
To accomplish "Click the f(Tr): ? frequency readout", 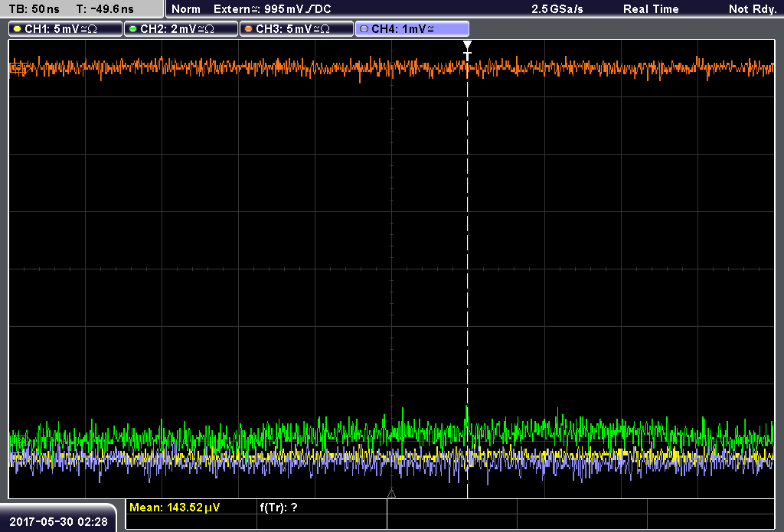I will [279, 508].
